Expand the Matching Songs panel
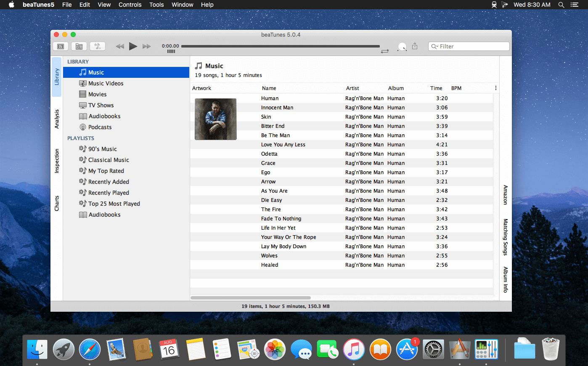Viewport: 588px width, 366px height. coord(505,237)
